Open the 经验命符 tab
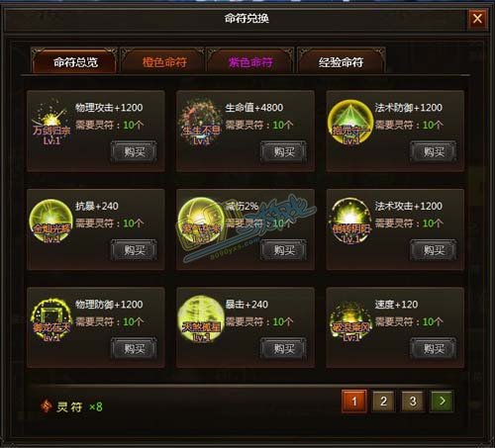 pyautogui.click(x=342, y=61)
